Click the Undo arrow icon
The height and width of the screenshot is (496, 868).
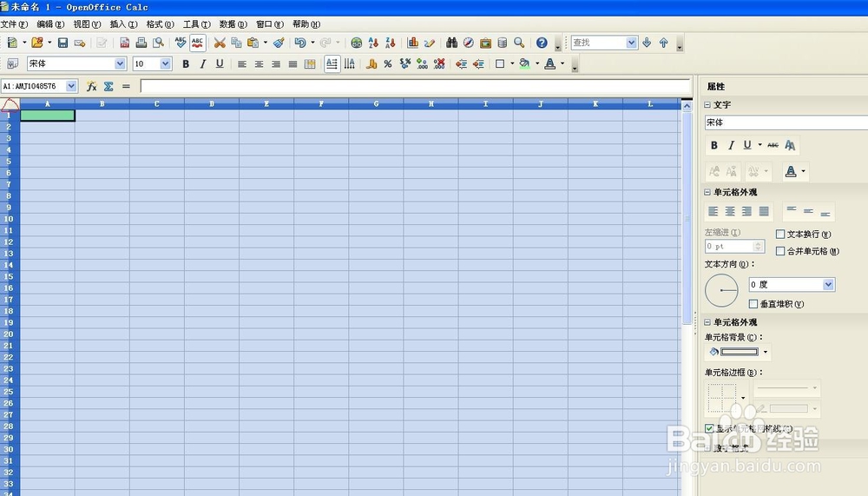click(300, 43)
